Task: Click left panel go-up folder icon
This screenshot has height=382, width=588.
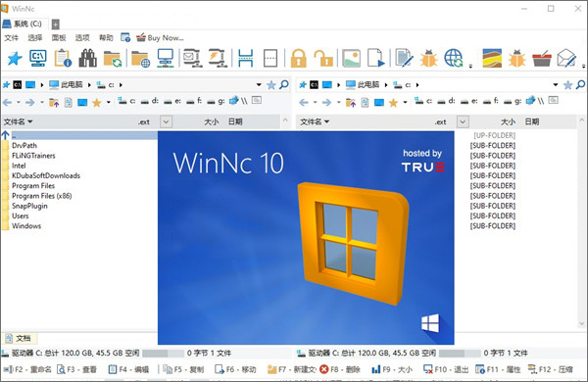Action: pyautogui.click(x=54, y=102)
